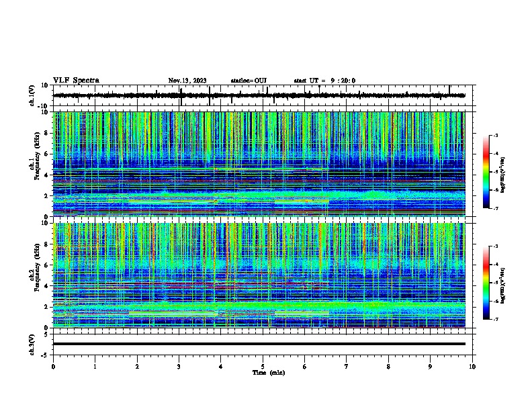Screen dimensions: 532x411
Task: Select the "start UT = 9 :20: 0" label
Action: point(324,81)
